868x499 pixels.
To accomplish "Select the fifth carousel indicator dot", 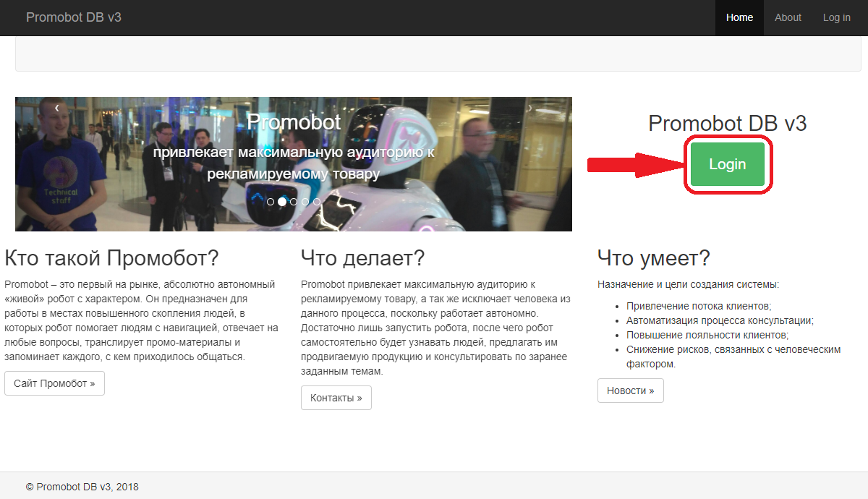I will (x=317, y=202).
